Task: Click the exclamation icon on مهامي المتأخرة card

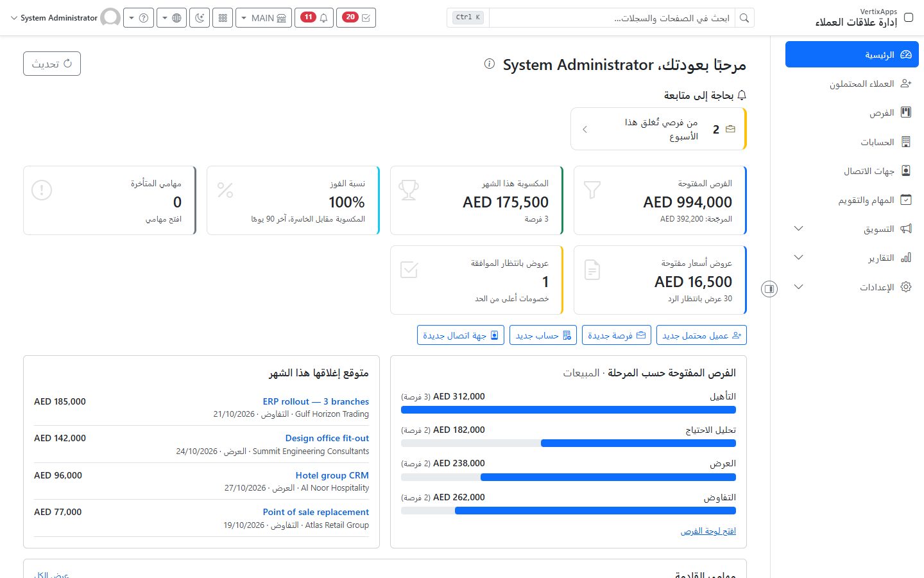Action: tap(42, 190)
